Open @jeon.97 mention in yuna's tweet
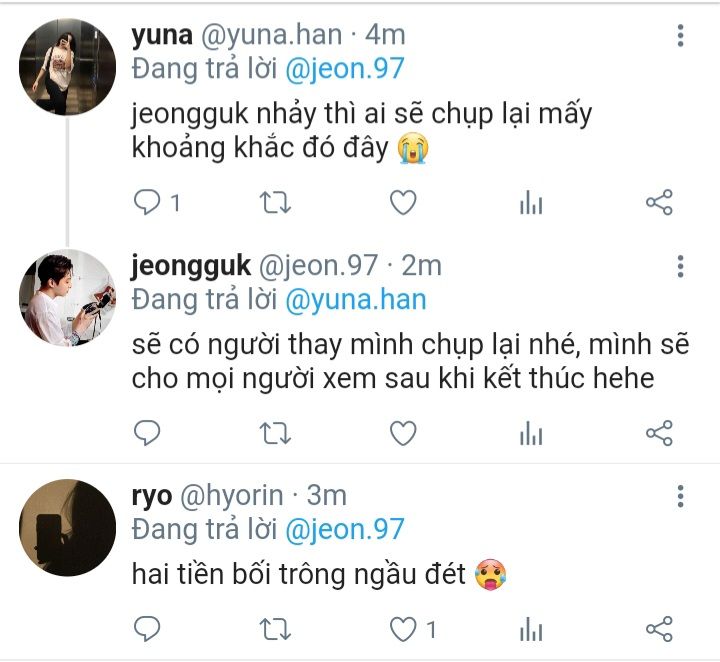Viewport: 720px width, 662px height. pyautogui.click(x=345, y=69)
